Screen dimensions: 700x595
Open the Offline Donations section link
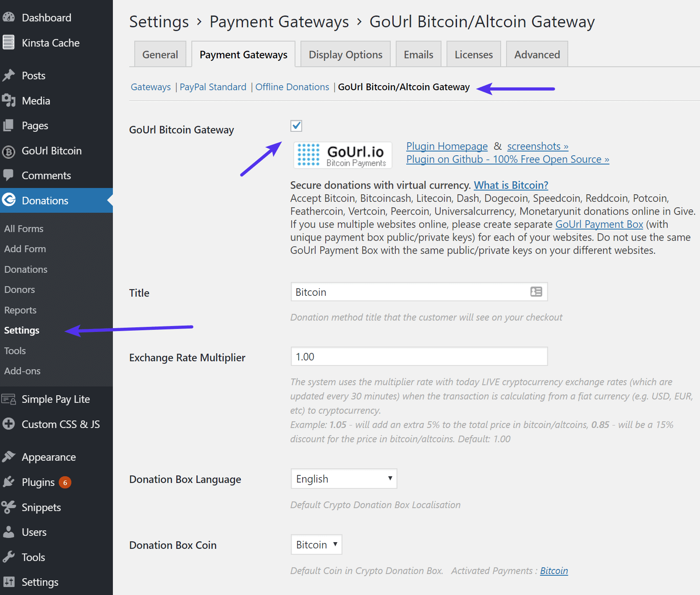[x=292, y=87]
